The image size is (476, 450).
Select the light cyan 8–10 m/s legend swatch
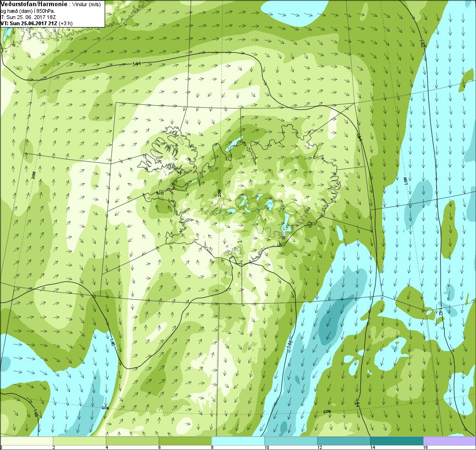click(x=238, y=440)
